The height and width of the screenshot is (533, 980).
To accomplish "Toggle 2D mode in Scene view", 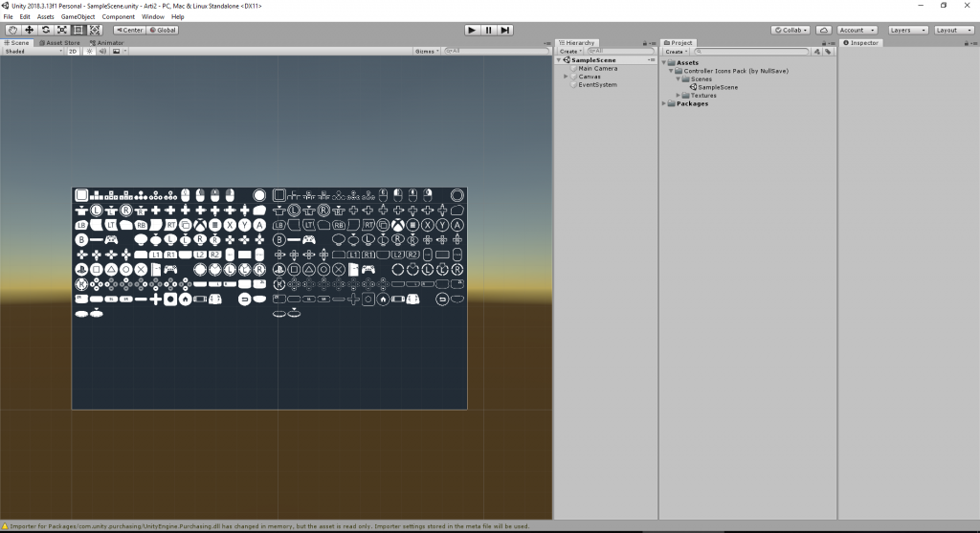I will [x=73, y=52].
